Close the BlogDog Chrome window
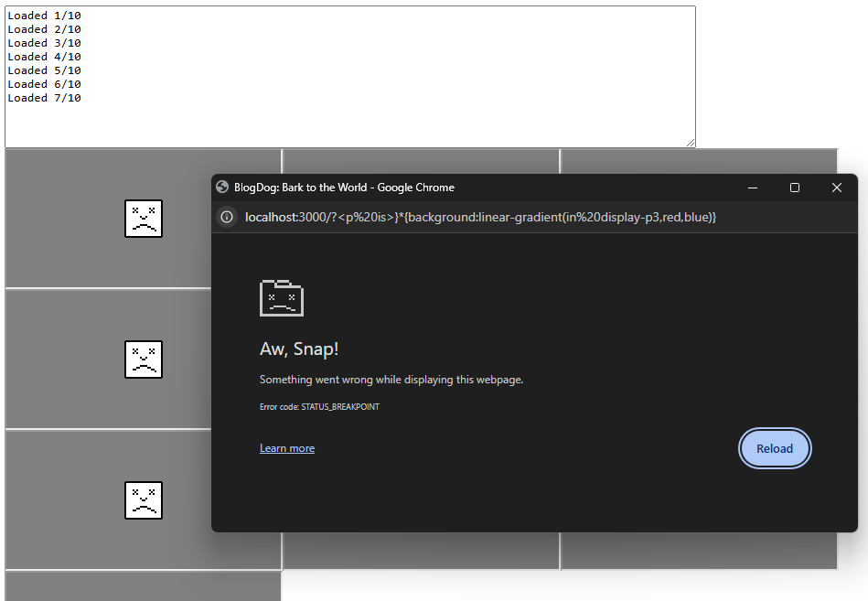The width and height of the screenshot is (868, 601). click(837, 188)
